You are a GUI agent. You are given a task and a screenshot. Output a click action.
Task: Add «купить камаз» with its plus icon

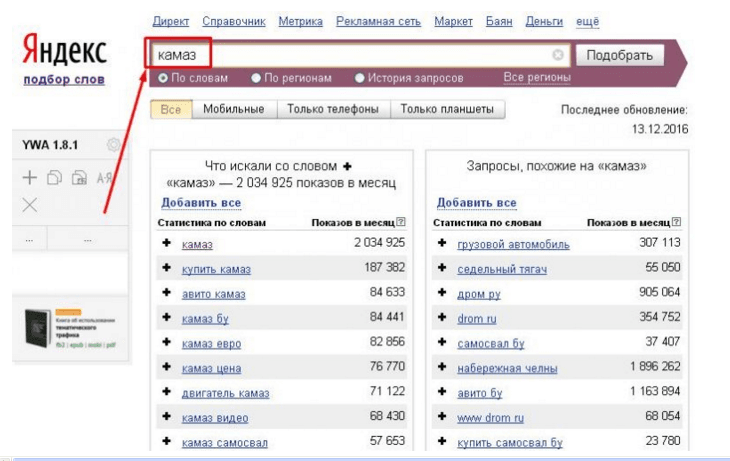167,267
